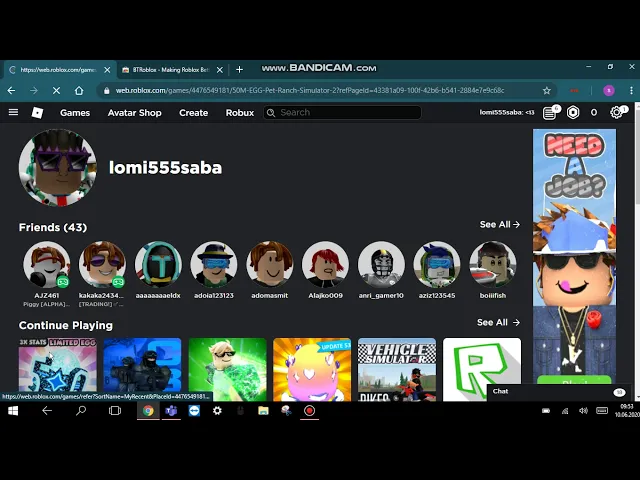This screenshot has width=640, height=480.
Task: Open friend AJZ461's avatar
Action: click(47, 264)
